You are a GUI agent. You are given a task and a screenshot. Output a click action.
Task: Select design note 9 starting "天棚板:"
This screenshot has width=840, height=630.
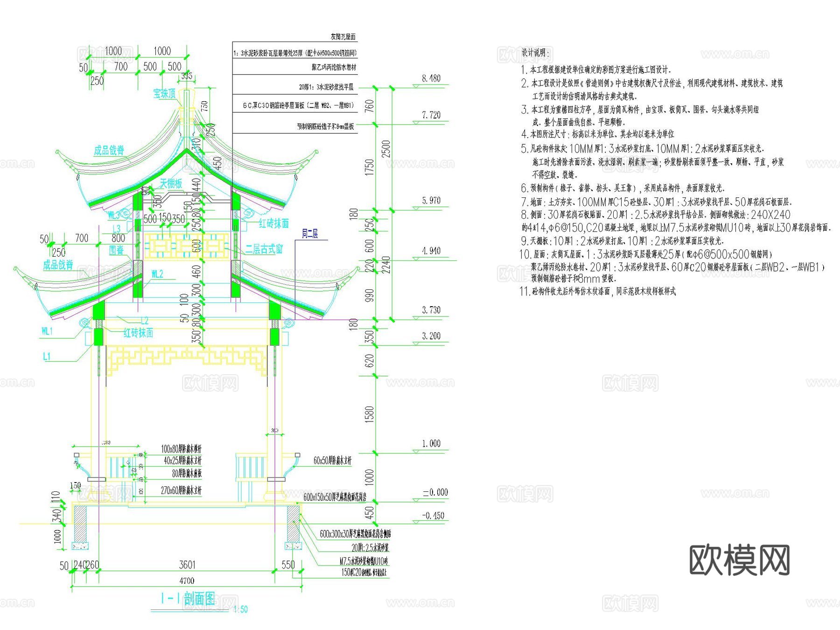click(622, 241)
